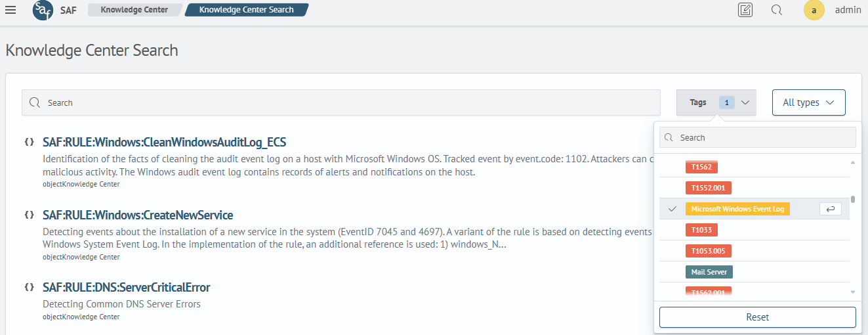Viewport: 868px width, 335px height.
Task: Click the object icon beside CreateNewService
Action: pos(29,215)
